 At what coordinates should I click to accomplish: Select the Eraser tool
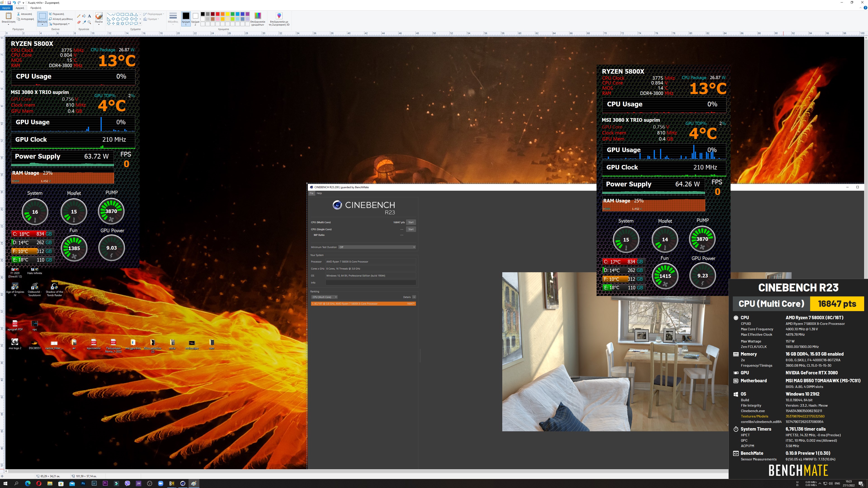coord(78,22)
